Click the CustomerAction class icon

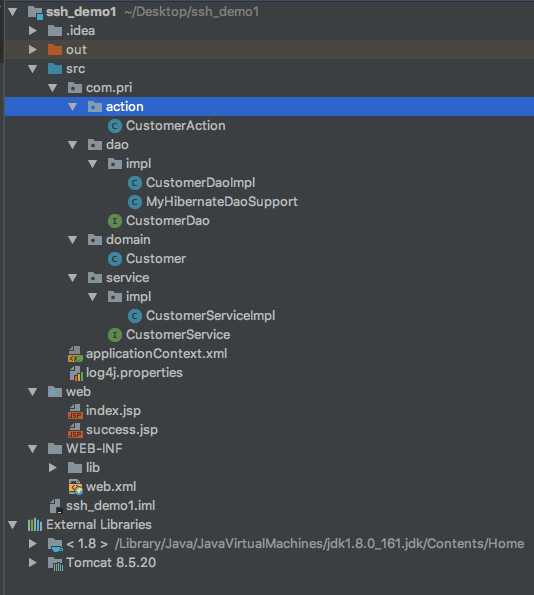pos(115,126)
